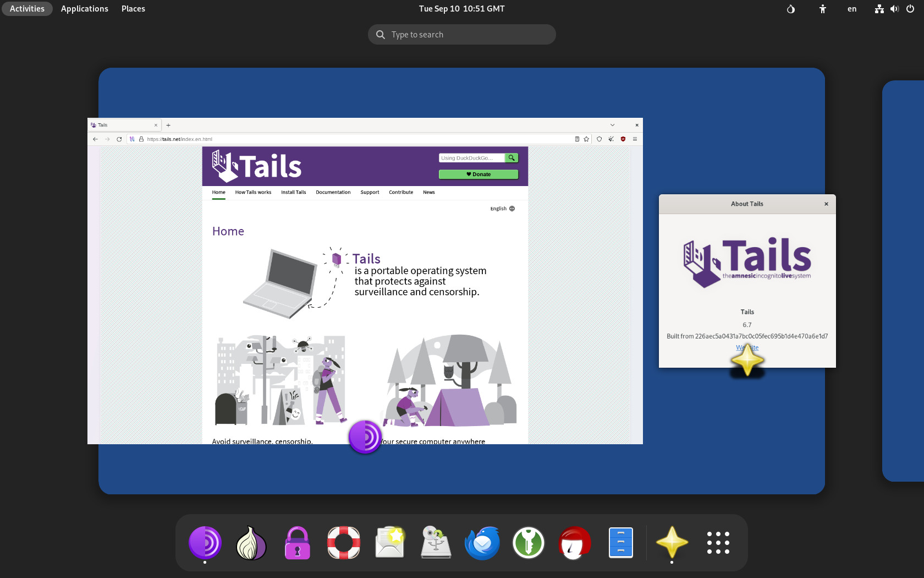
Task: Click the bookmark star in Tor Browser address bar
Action: 586,139
